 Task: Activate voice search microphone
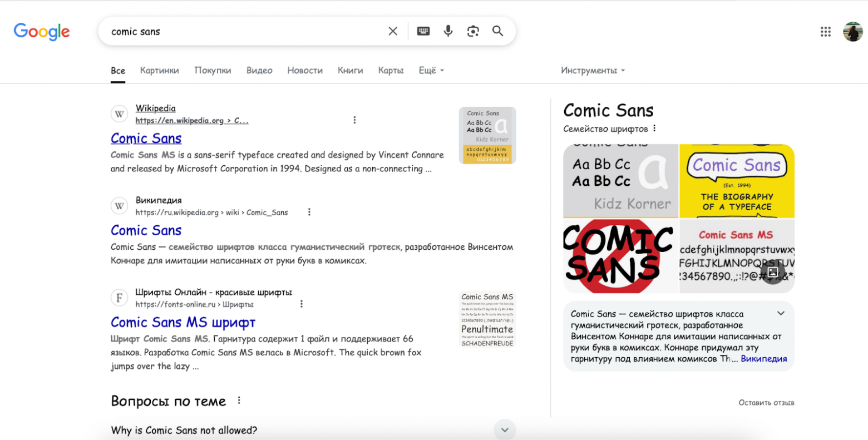point(449,31)
